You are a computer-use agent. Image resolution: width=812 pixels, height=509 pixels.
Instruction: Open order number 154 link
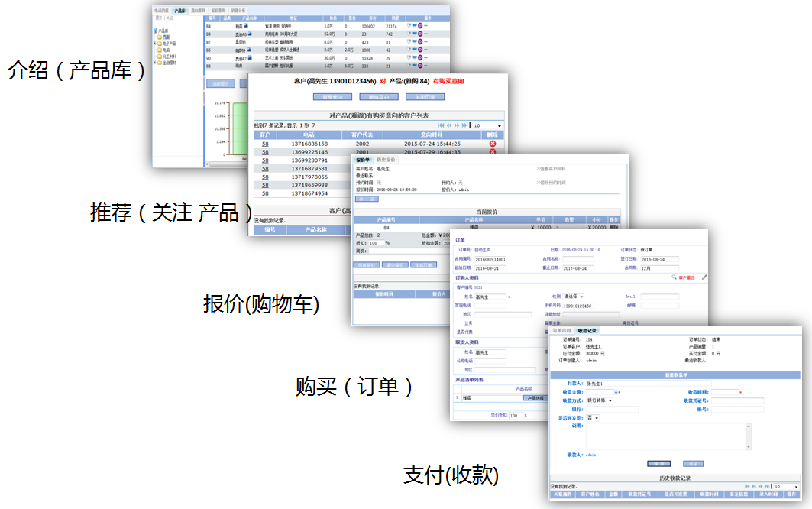point(589,339)
